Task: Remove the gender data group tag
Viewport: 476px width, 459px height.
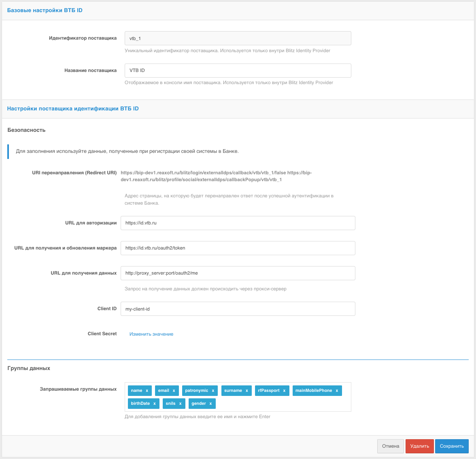Action: click(210, 404)
